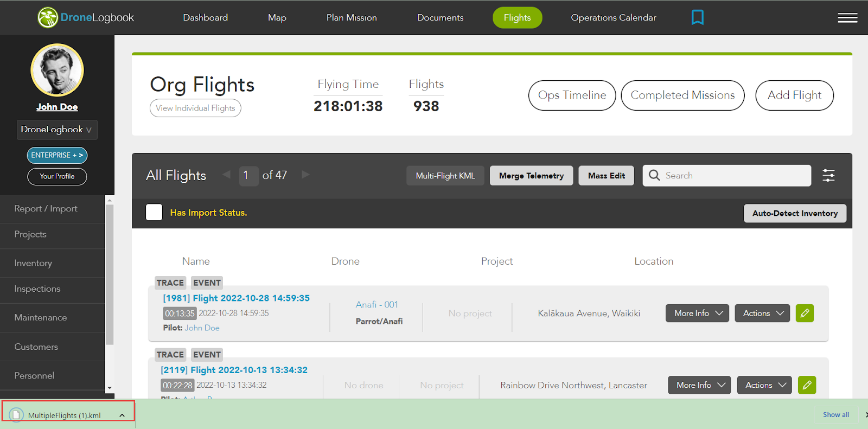Go to previous page arrow
This screenshot has width=868, height=429.
click(227, 175)
